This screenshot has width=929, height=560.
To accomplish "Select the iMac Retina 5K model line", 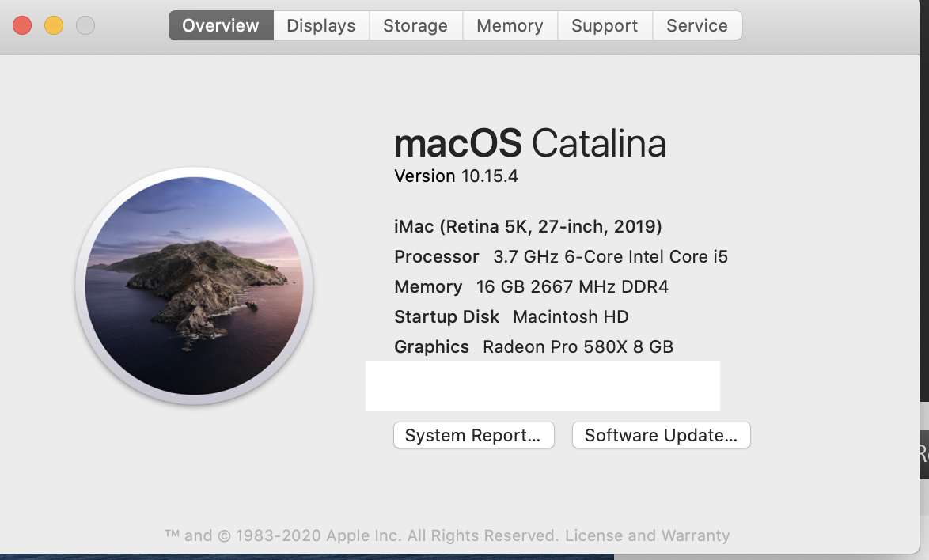I will [528, 226].
